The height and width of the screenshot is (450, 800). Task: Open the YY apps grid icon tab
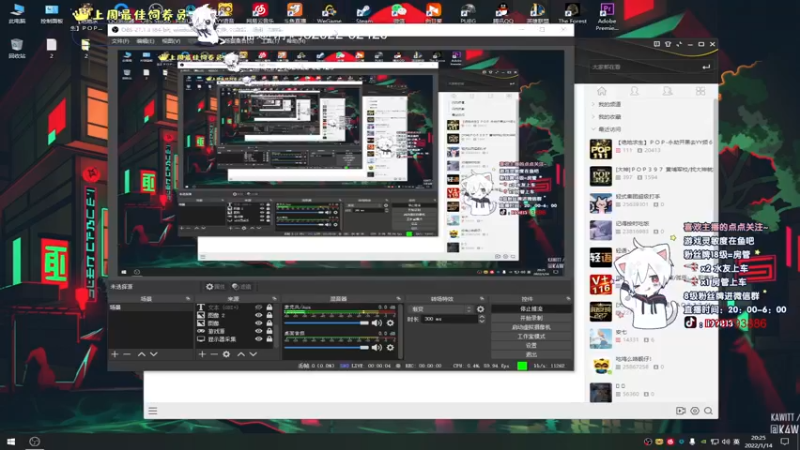(x=701, y=91)
